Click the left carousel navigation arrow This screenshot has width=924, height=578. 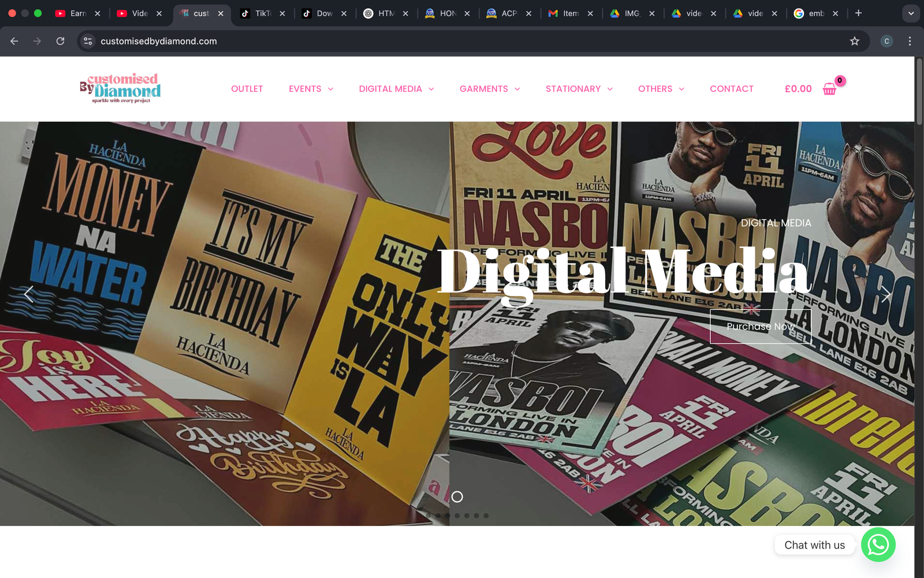pos(28,294)
